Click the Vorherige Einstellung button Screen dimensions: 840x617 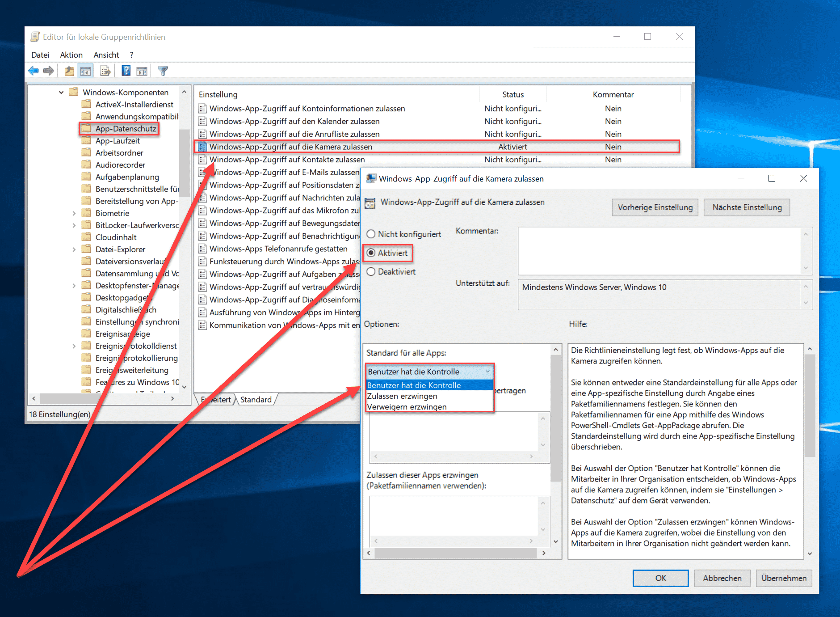coord(655,207)
